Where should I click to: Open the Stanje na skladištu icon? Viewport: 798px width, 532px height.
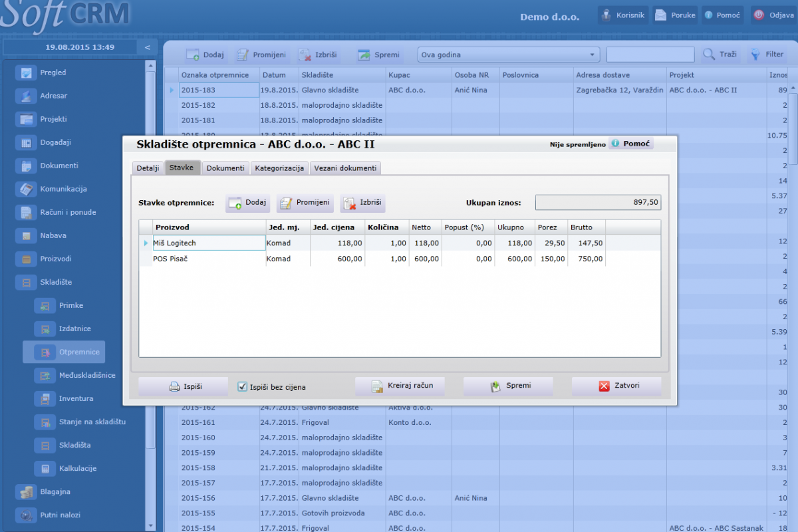click(x=45, y=422)
